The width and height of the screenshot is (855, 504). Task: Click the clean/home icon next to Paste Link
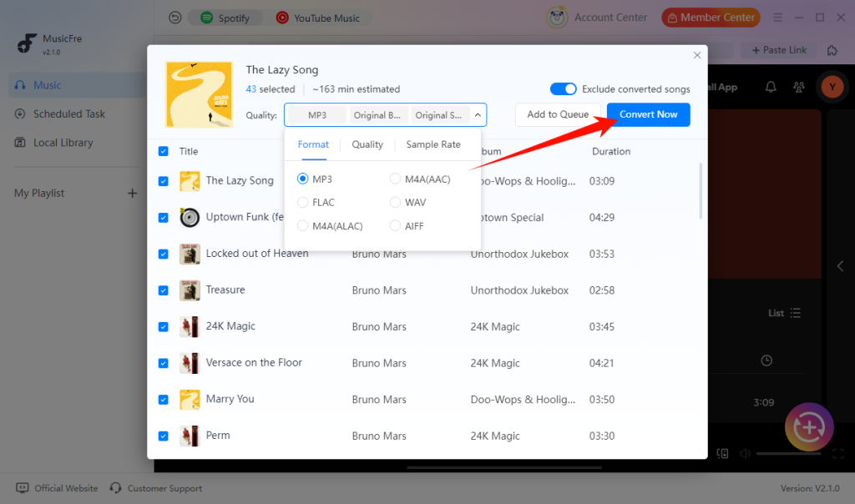coord(832,50)
